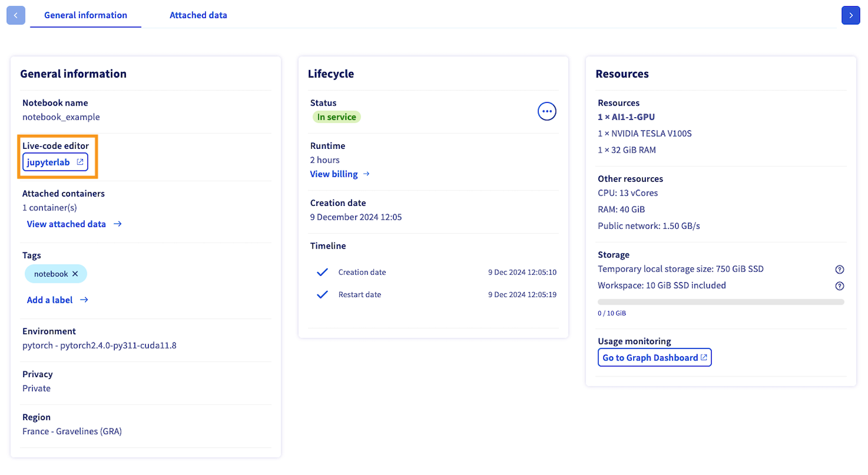868x475 pixels.
Task: Click the Creation date timeline checkmark
Action: [x=322, y=272]
